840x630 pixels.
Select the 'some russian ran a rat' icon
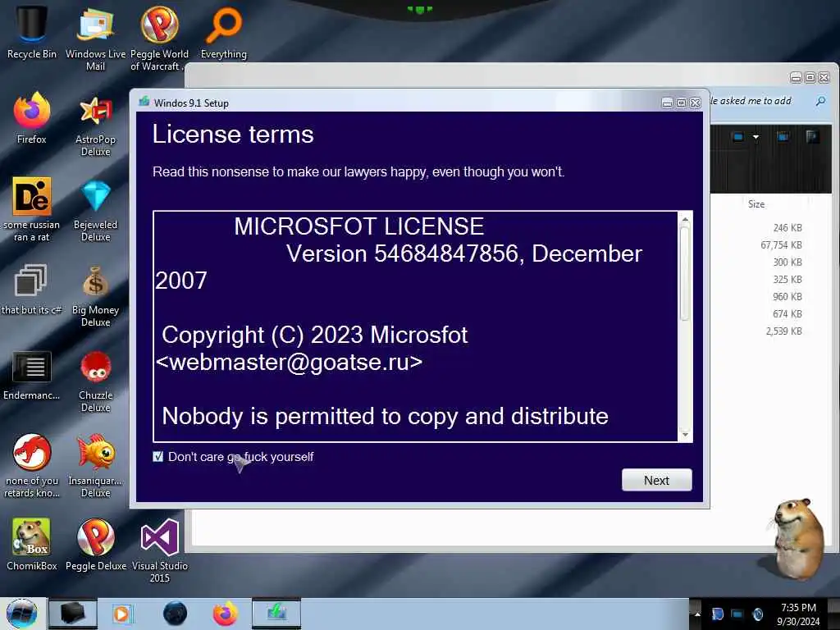point(32,209)
